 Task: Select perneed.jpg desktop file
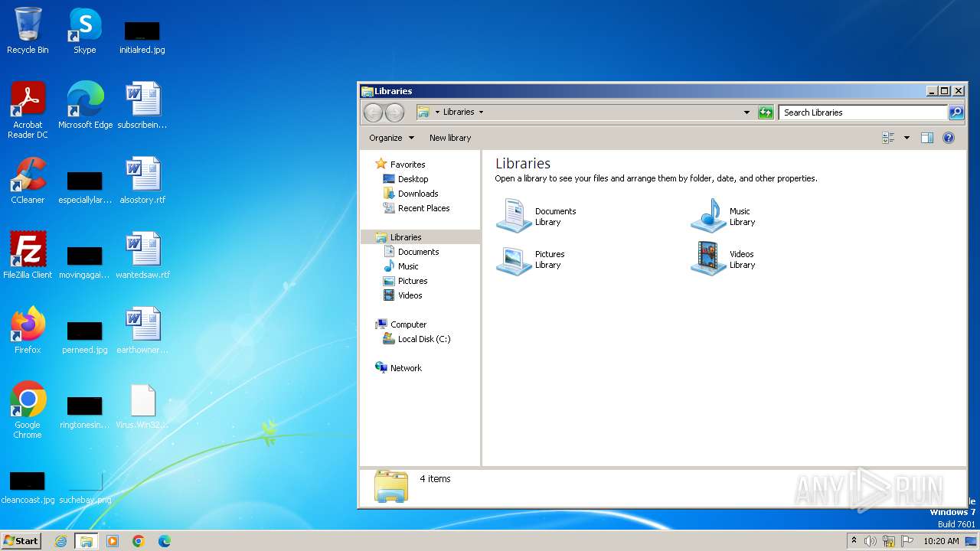(85, 337)
